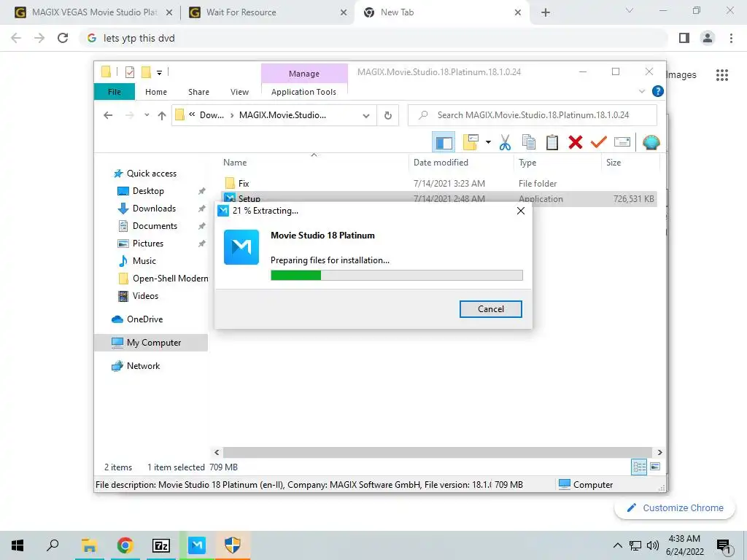The height and width of the screenshot is (560, 747).
Task: Open a new Chrome tab with plus
Action: 546,12
